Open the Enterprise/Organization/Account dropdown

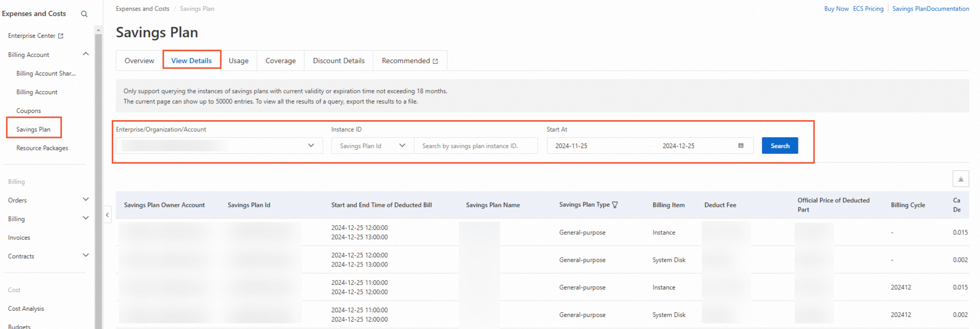219,146
